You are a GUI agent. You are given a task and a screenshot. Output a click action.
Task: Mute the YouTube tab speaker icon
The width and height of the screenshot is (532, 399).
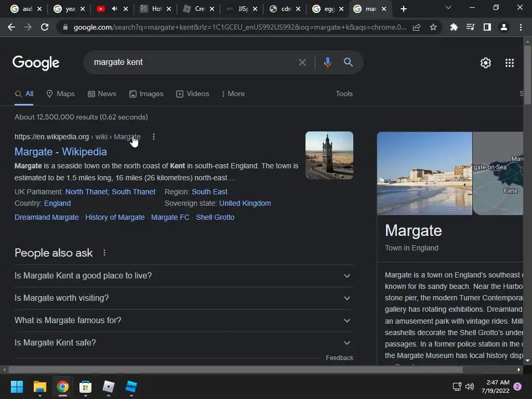click(114, 9)
